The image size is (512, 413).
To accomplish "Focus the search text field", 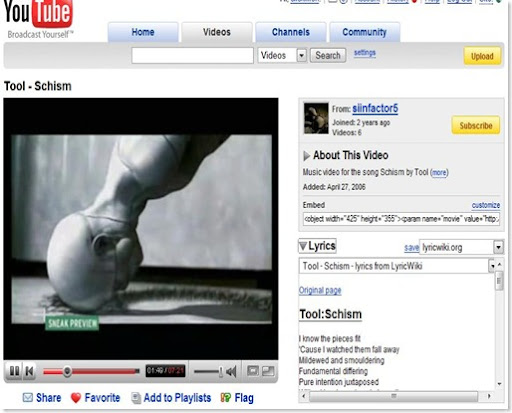I will (x=192, y=55).
